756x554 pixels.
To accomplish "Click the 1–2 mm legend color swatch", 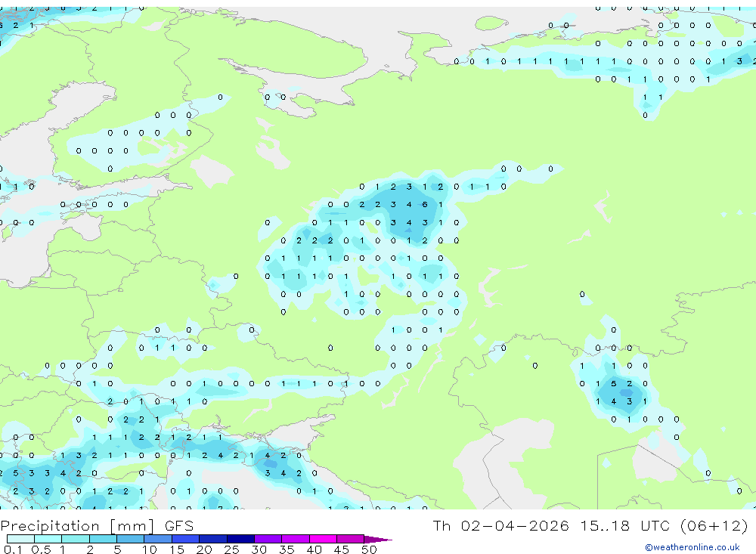I will coord(75,539).
